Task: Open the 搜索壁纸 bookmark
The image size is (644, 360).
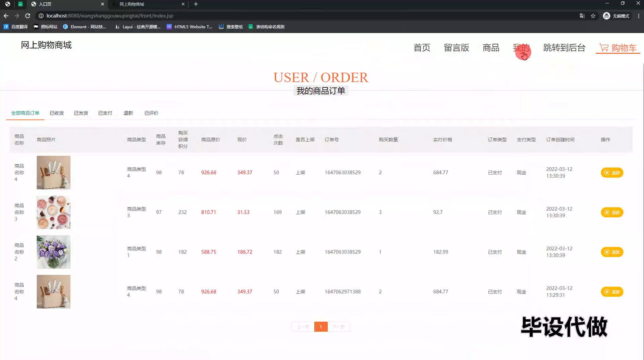Action: coord(231,27)
